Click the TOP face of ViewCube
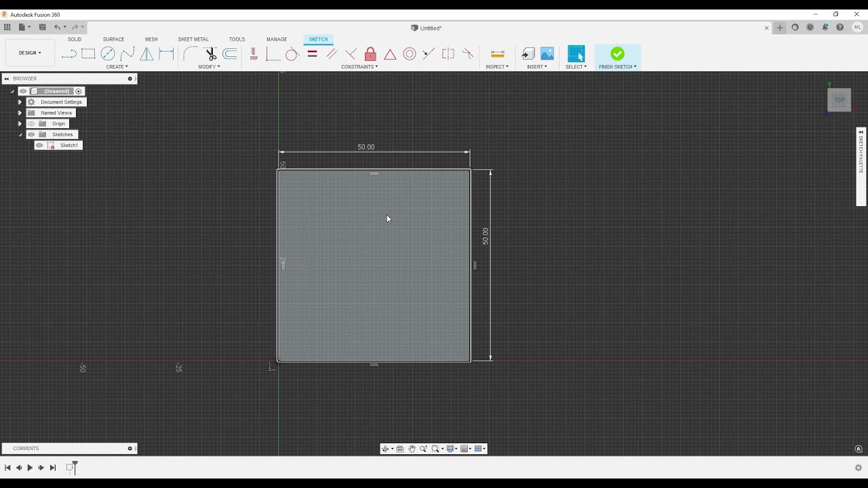 tap(840, 100)
